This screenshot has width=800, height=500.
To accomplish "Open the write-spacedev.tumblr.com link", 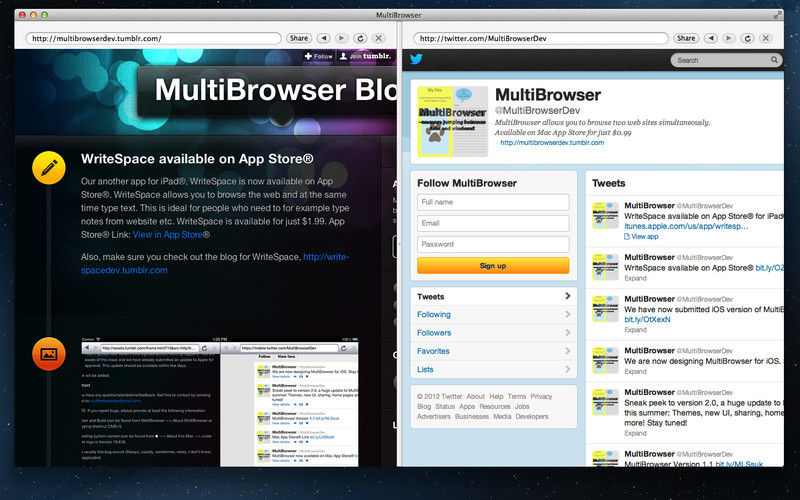I will click(215, 263).
